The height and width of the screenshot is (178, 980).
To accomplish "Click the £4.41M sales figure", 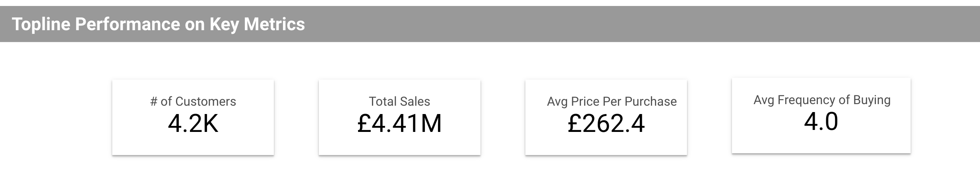I will click(399, 124).
